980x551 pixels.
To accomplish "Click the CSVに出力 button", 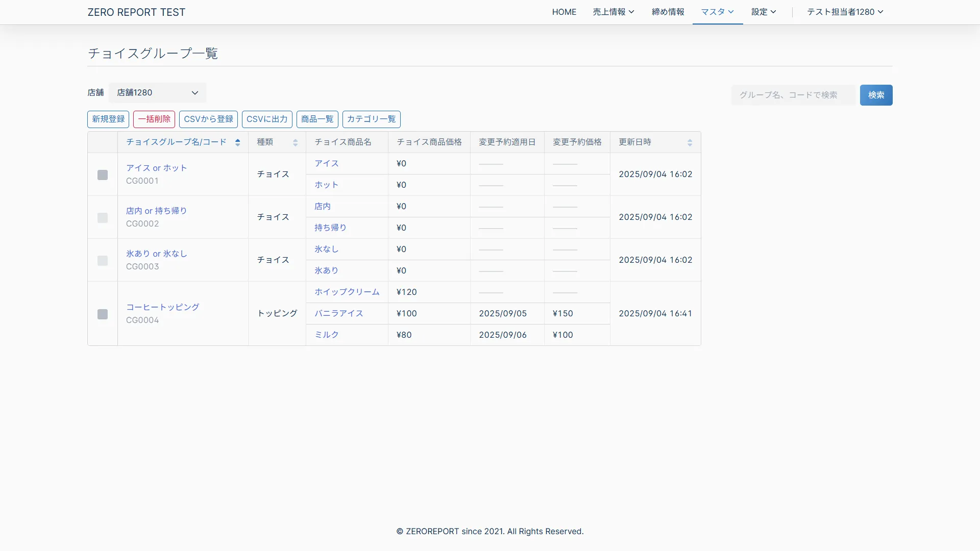I will click(x=267, y=119).
